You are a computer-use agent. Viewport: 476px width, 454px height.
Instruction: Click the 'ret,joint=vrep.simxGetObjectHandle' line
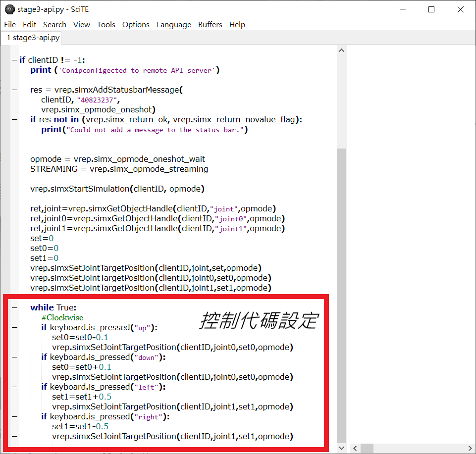153,209
